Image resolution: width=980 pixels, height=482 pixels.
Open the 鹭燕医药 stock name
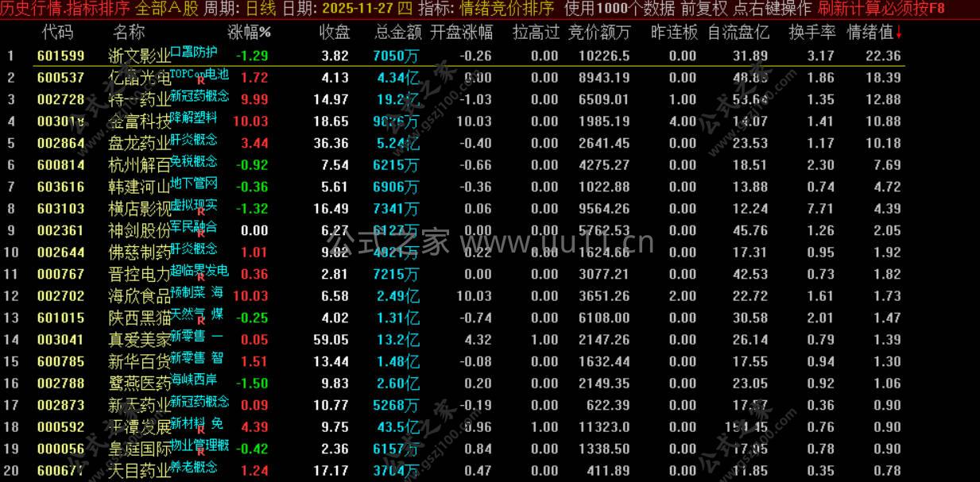[x=139, y=384]
